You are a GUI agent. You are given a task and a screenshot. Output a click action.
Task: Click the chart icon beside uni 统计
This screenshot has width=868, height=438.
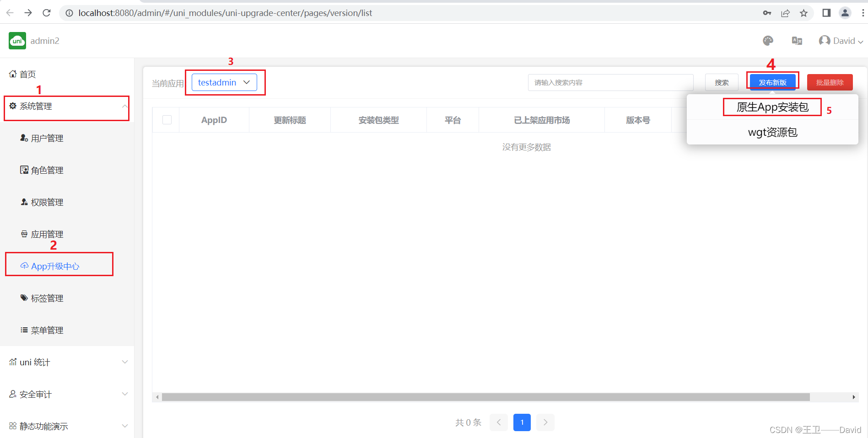[13, 362]
